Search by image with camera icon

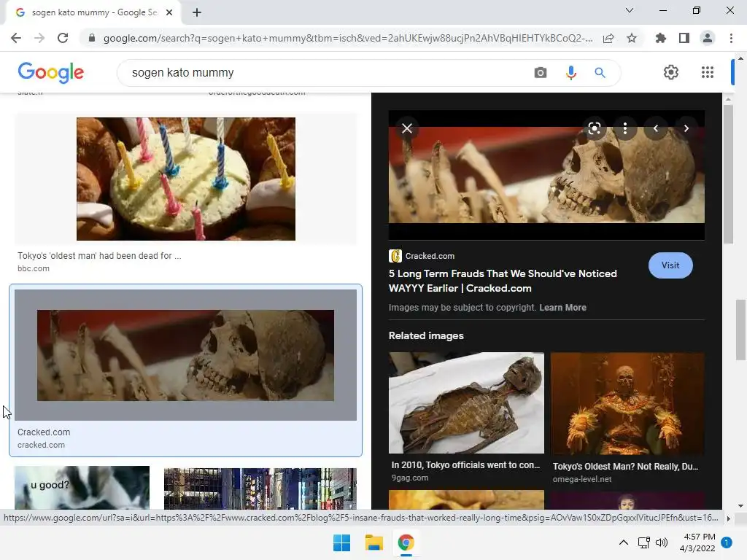[541, 72]
